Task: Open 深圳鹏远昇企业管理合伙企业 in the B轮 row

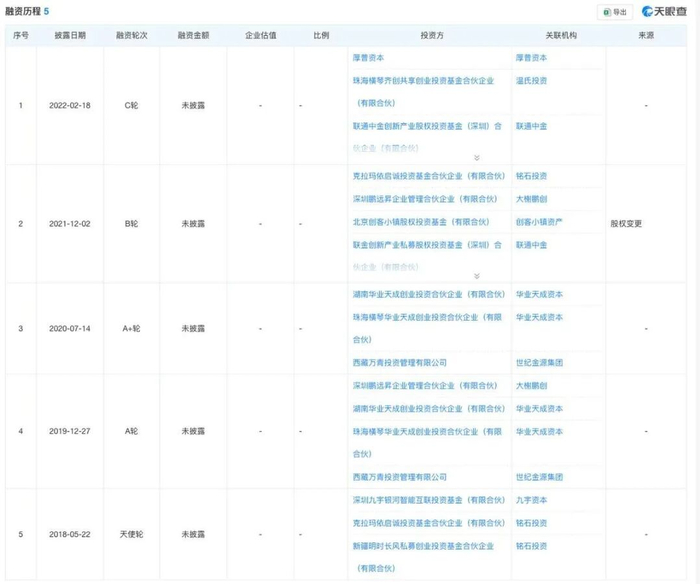Action: (425, 199)
